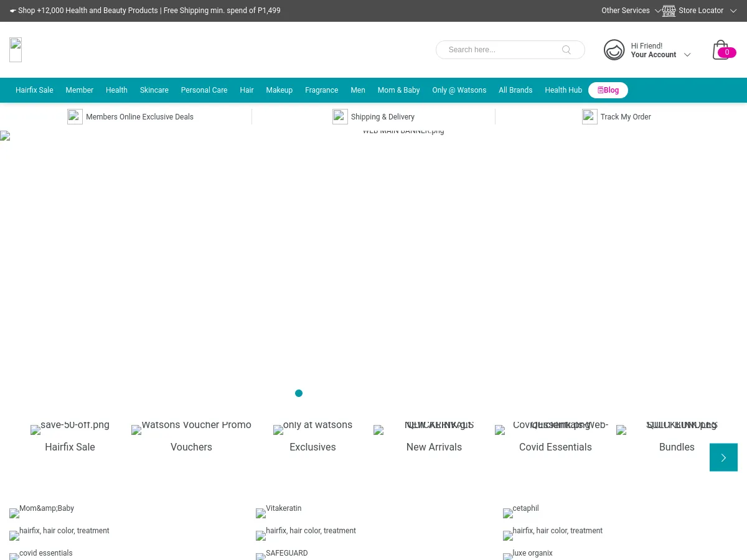
Task: Open the Skincare menu
Action: (154, 90)
